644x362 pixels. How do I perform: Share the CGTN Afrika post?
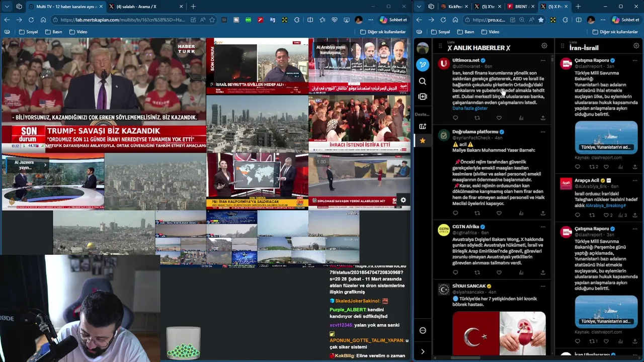point(542,273)
